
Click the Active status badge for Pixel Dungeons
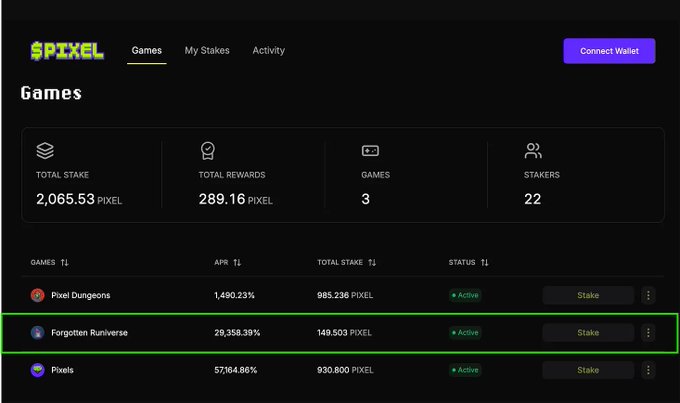[x=465, y=295]
